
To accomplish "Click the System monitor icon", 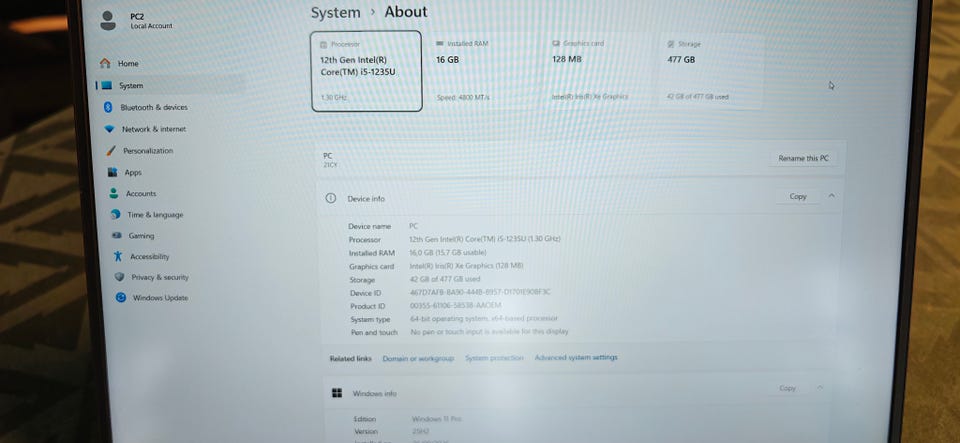I will tap(107, 86).
